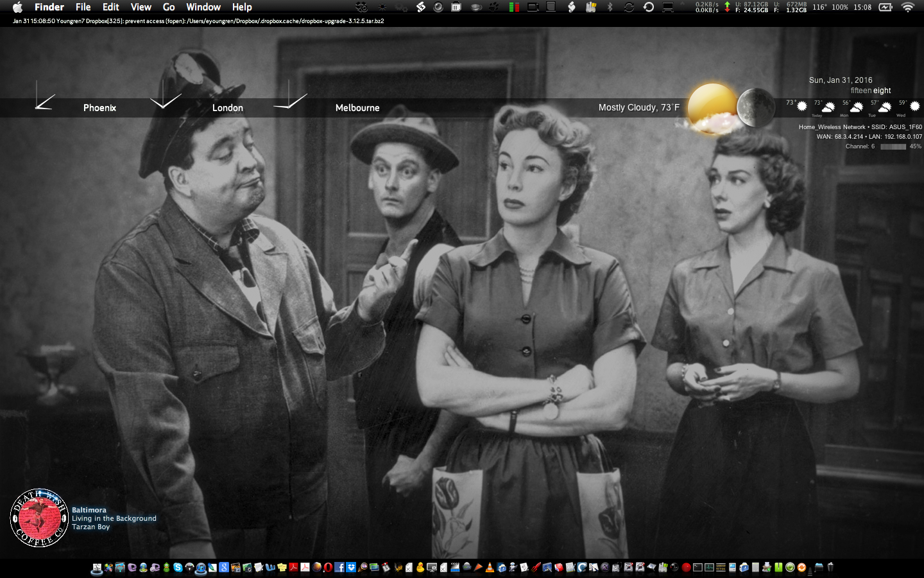Open the Time Machine menu bar icon
The height and width of the screenshot is (578, 924).
click(x=649, y=7)
